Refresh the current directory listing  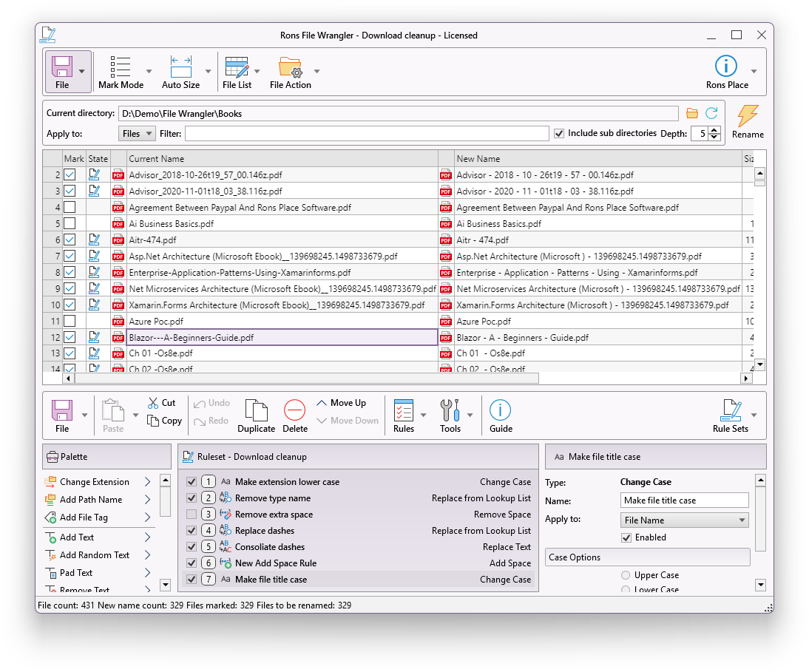[x=711, y=113]
